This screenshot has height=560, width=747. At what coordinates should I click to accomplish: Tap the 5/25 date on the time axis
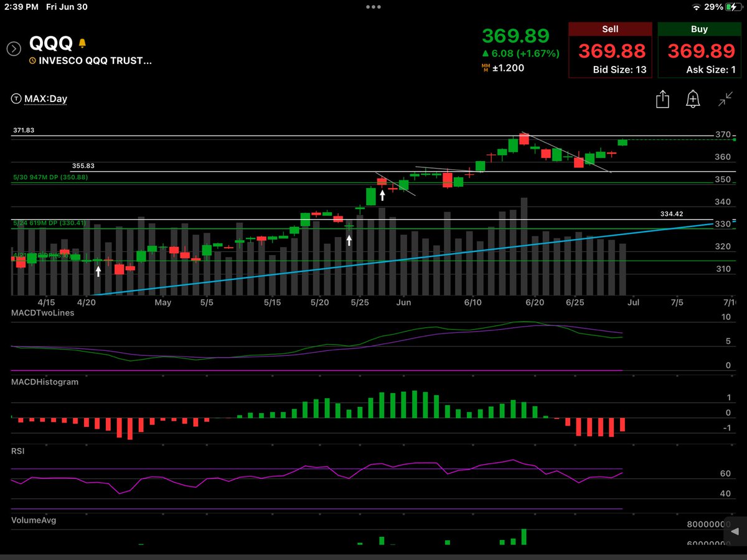coord(361,302)
